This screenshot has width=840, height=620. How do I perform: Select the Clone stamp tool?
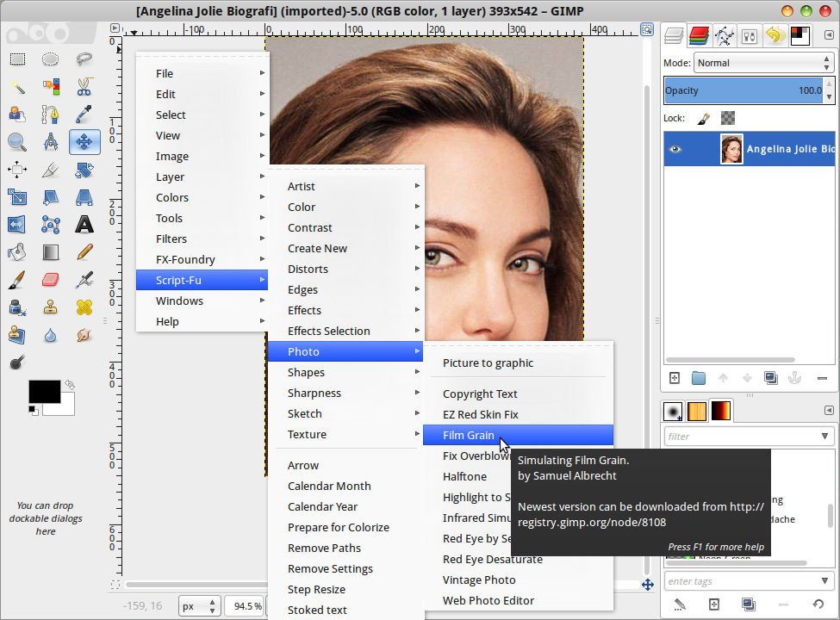[x=50, y=307]
